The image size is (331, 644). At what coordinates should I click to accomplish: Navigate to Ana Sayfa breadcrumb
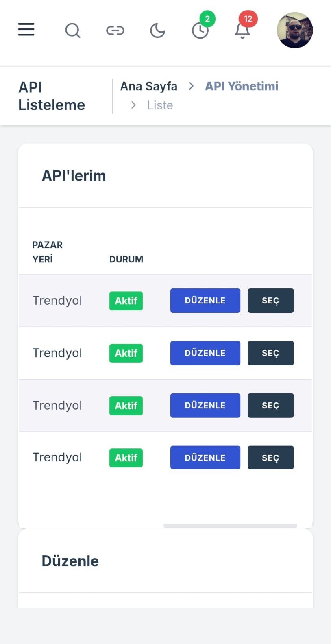click(x=149, y=86)
